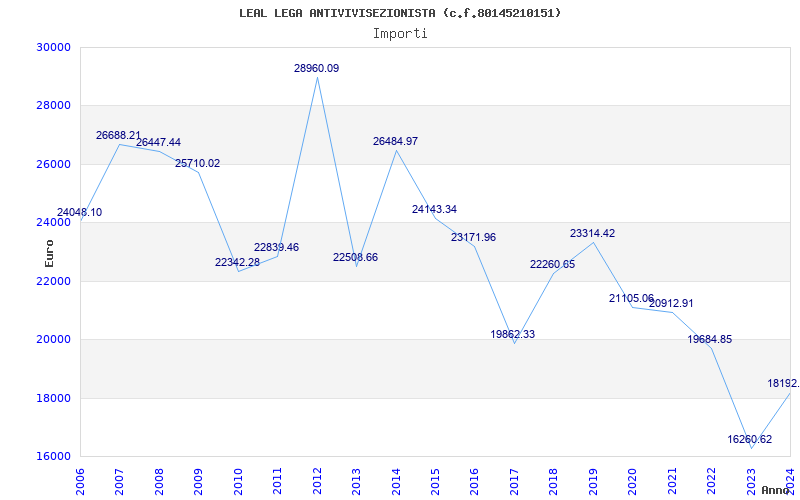The image size is (800, 500).
Task: Click y-axis tick 22000
Action: point(53,281)
